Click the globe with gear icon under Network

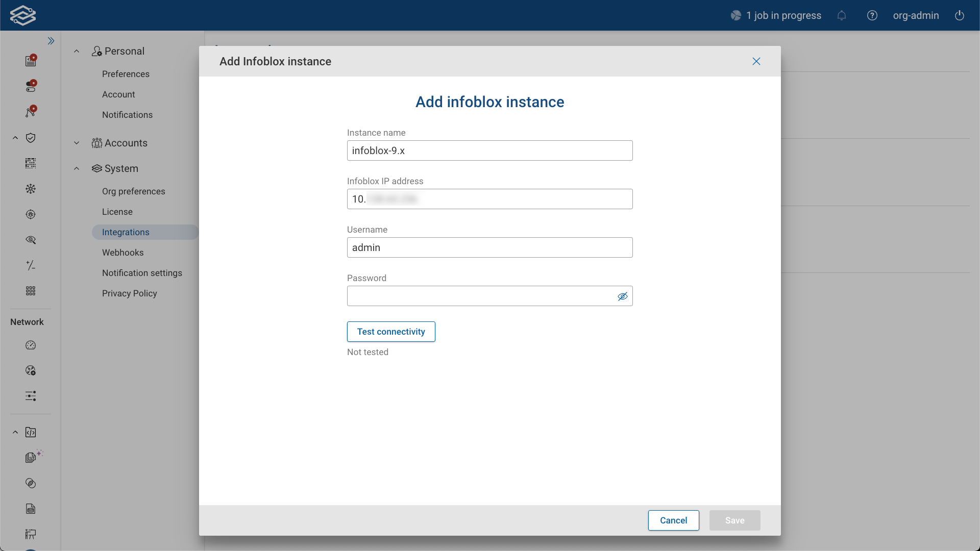(x=31, y=370)
